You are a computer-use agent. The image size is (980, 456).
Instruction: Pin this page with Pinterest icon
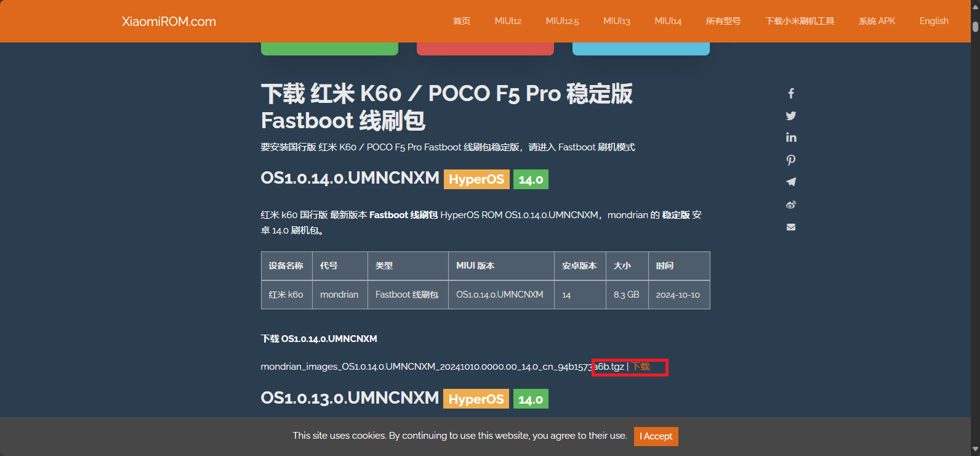point(791,160)
